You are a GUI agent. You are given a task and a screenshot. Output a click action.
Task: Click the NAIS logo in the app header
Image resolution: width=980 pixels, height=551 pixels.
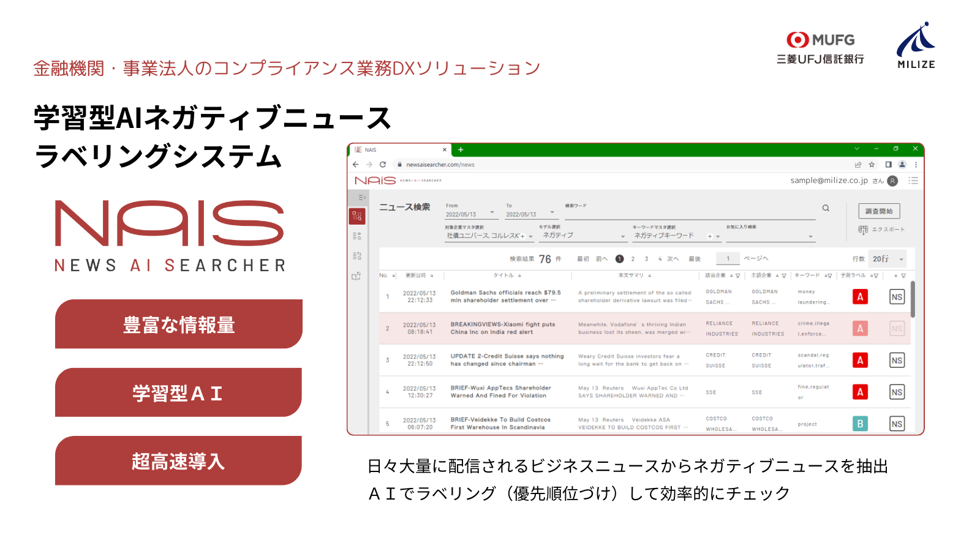click(x=375, y=181)
